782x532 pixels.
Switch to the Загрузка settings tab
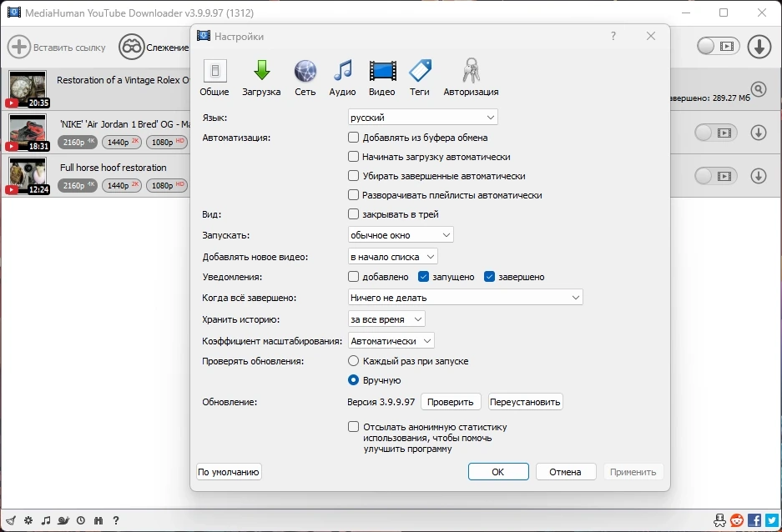pos(261,78)
